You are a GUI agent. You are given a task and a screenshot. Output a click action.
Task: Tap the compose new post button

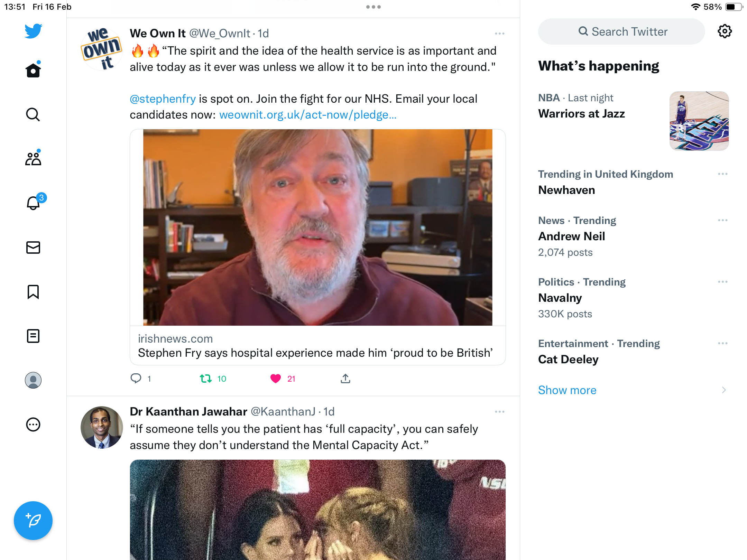point(33,521)
